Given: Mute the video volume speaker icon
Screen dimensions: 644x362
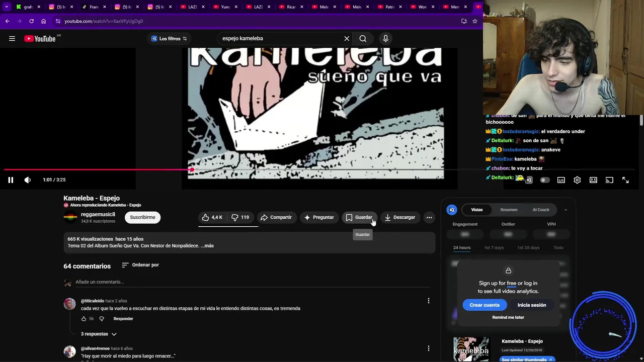Looking at the screenshot, I should [x=28, y=180].
